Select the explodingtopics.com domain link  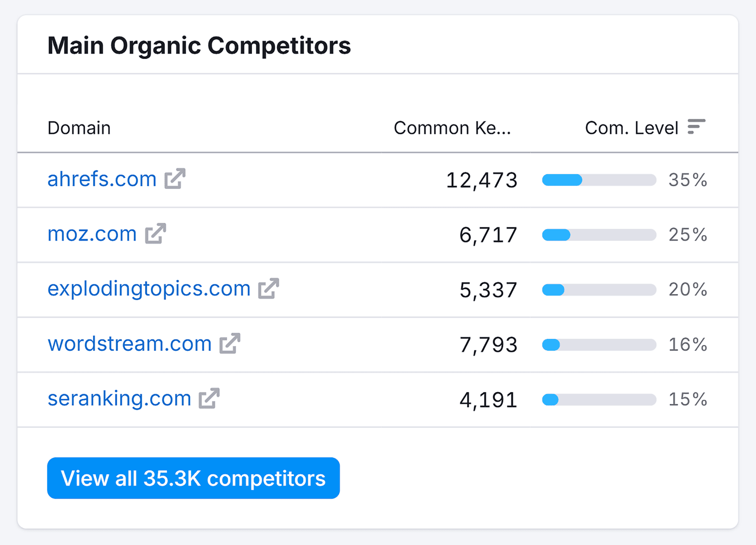click(149, 289)
